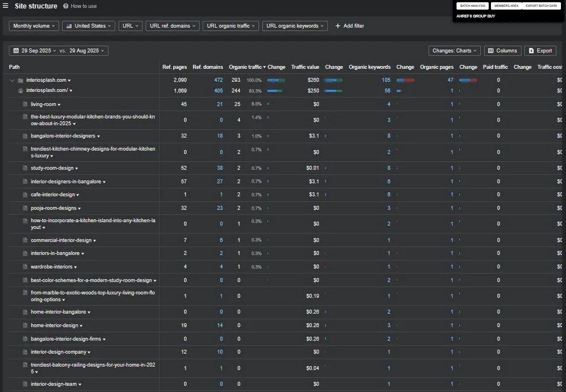Click the How to use help icon
This screenshot has height=392, width=566.
[65, 6]
